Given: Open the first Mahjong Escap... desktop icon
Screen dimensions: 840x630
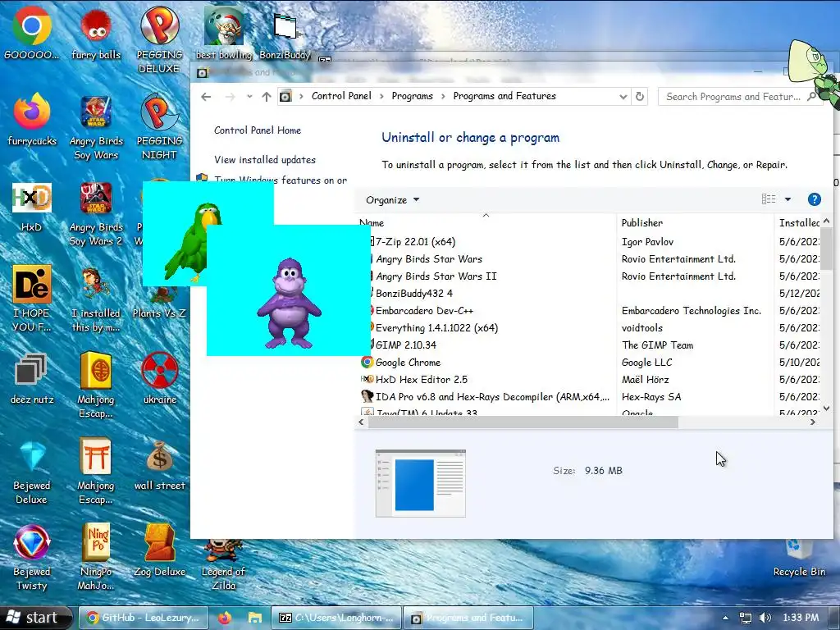Looking at the screenshot, I should tap(96, 385).
